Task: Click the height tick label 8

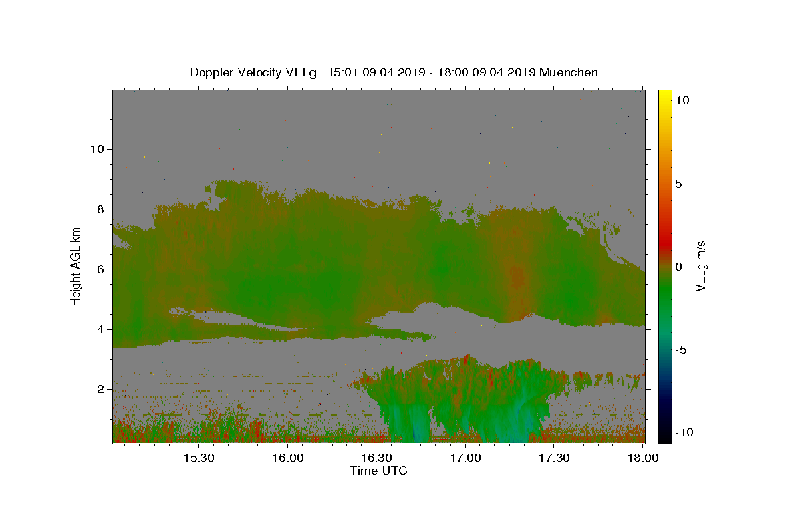Action: coord(101,209)
